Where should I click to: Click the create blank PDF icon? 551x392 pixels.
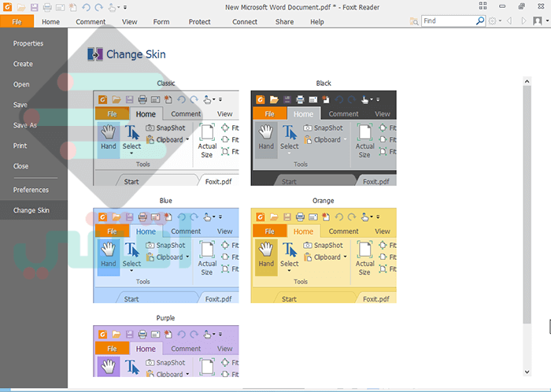pyautogui.click(x=72, y=7)
